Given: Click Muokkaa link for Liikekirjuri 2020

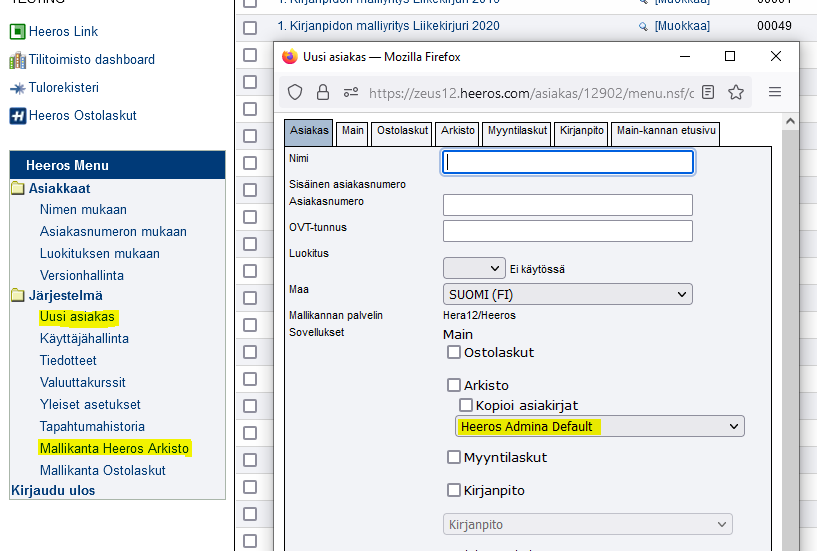Looking at the screenshot, I should (x=682, y=26).
